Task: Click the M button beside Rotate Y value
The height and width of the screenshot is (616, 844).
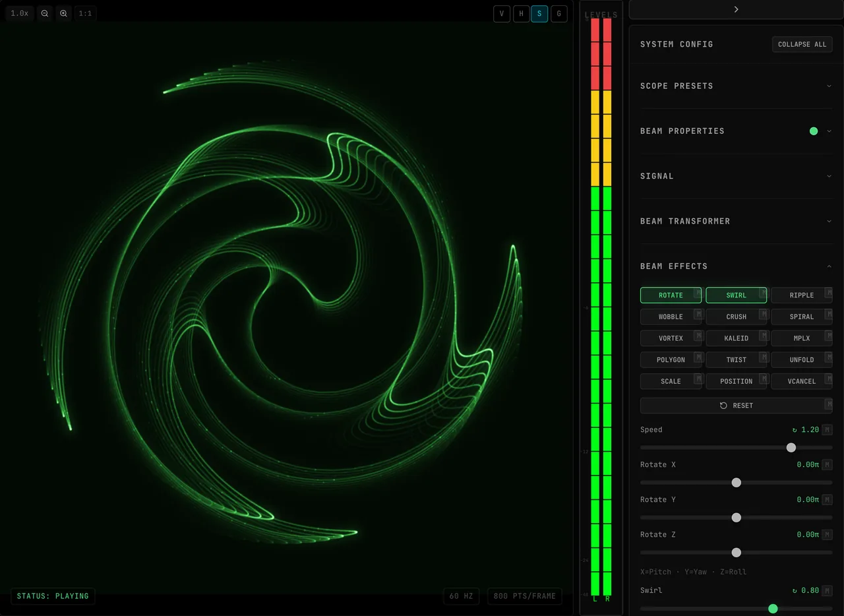Action: [828, 500]
